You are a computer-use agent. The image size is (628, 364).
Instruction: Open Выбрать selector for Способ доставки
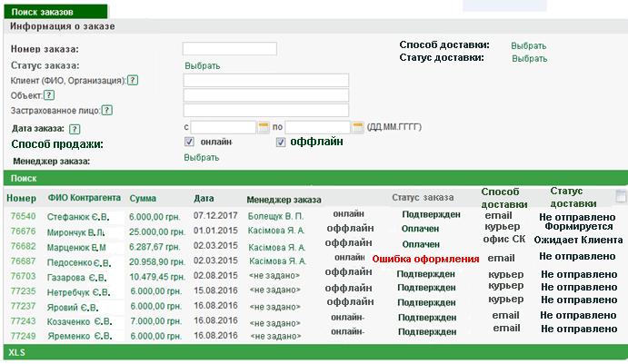coord(528,45)
